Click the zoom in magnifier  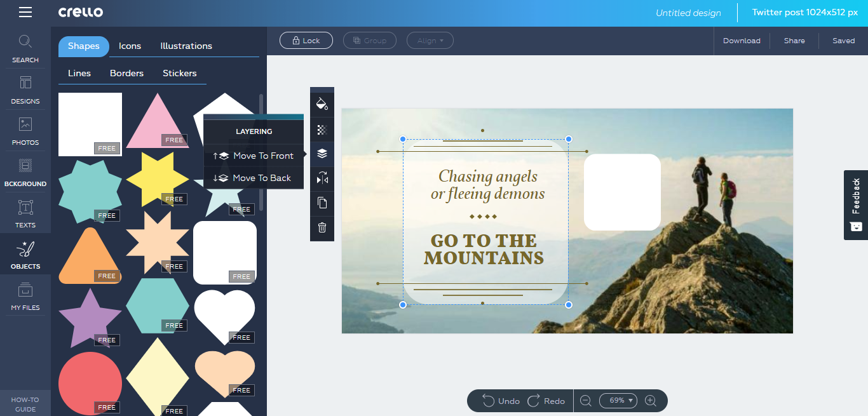tap(651, 401)
